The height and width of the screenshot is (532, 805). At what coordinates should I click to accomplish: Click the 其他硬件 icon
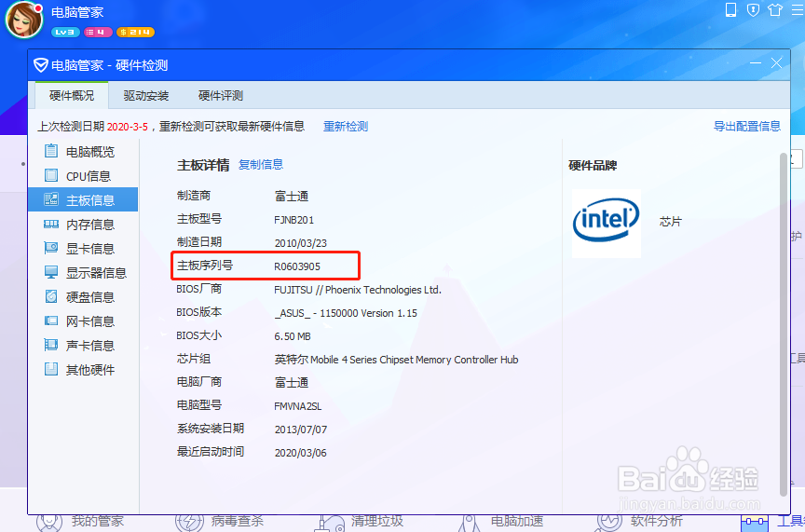coord(51,369)
